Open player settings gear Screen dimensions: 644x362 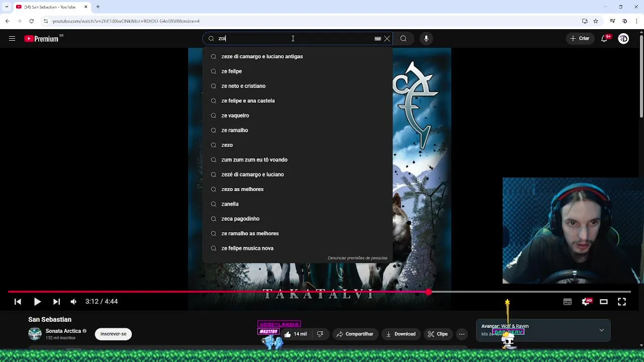coord(586,302)
